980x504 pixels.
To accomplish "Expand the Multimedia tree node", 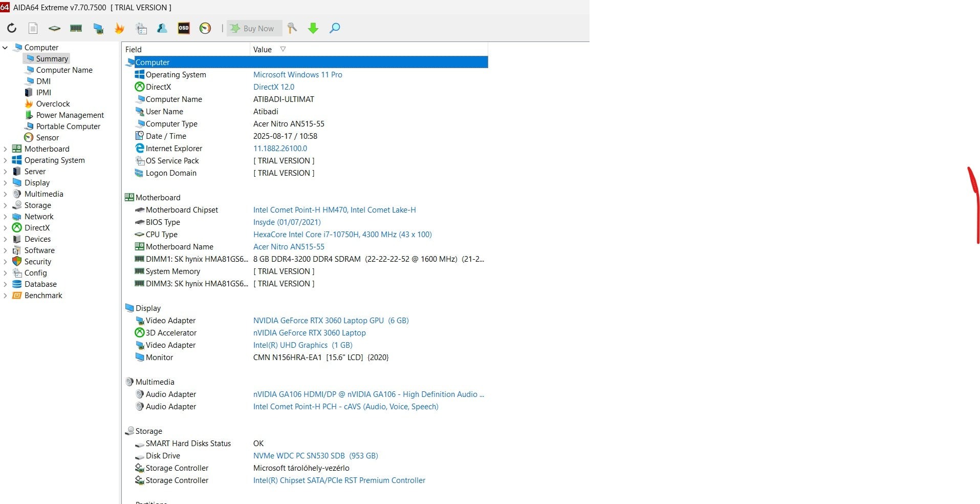I will [5, 194].
